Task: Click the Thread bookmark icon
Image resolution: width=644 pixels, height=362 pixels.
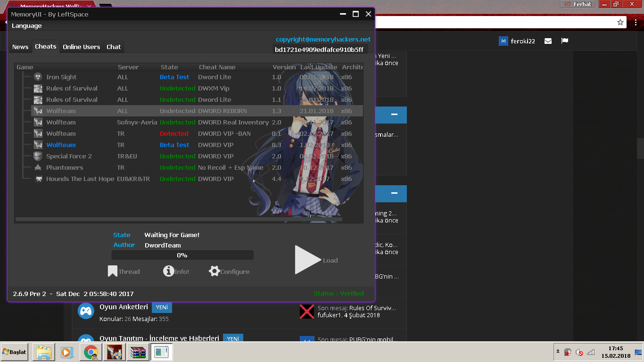Action: [x=112, y=271]
